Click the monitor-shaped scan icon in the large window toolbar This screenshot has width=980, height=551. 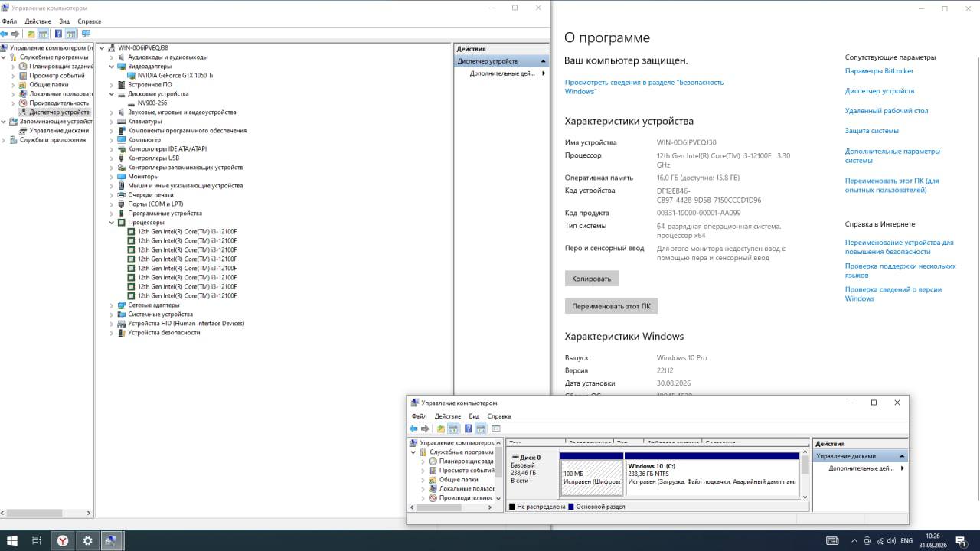[86, 34]
